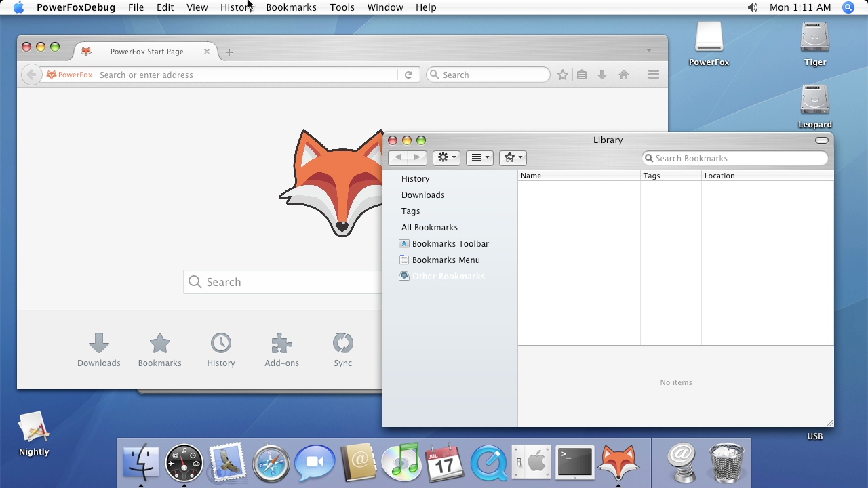Open the Trash in the Dock
This screenshot has height=488, width=868.
[726, 463]
